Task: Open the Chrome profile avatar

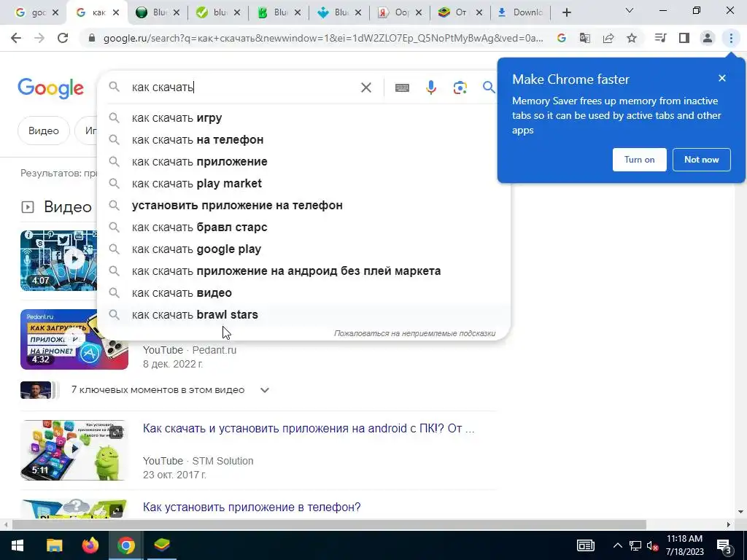Action: pyautogui.click(x=708, y=38)
